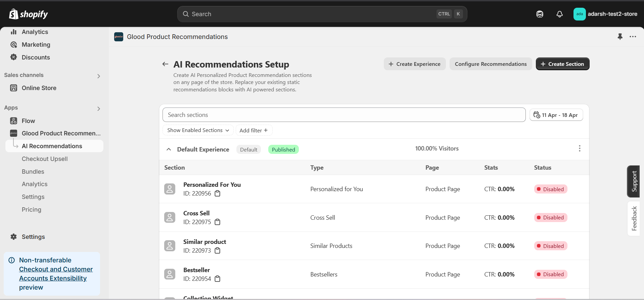Click the info icon in the notice
This screenshot has width=644, height=300.
pos(12,260)
